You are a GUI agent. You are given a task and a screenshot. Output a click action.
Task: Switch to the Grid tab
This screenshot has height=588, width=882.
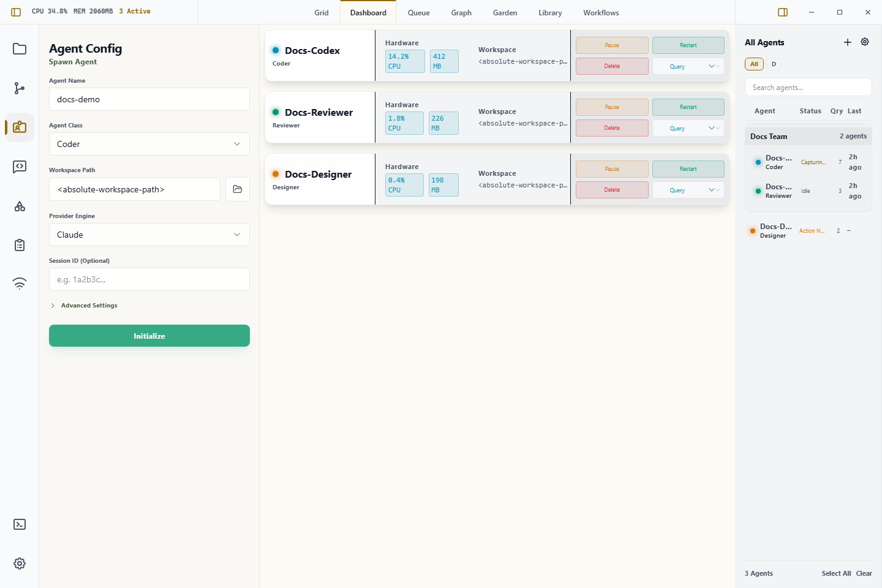coord(322,13)
